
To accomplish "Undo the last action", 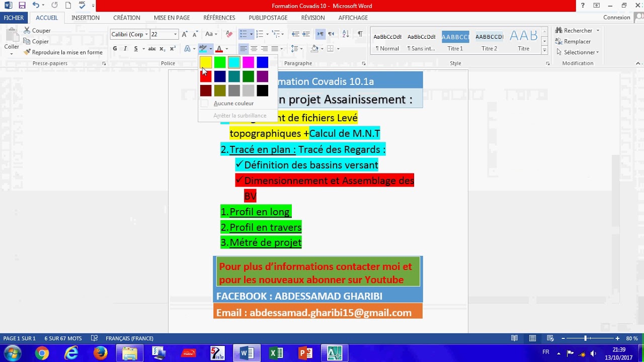I will pos(36,6).
